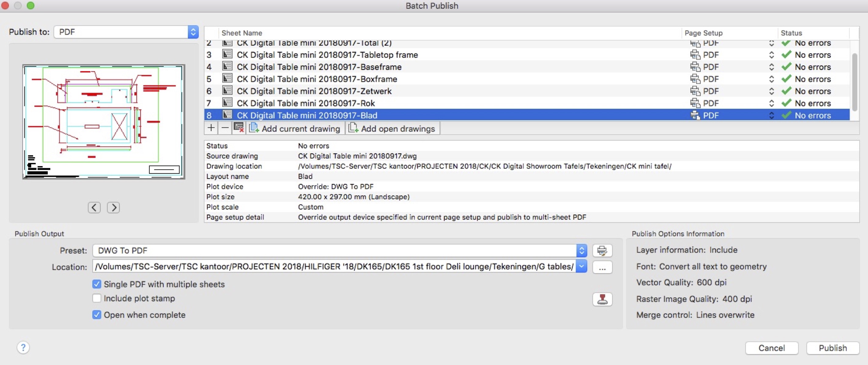Open the help question mark button
Viewport: 868px width, 365px height.
(23, 348)
